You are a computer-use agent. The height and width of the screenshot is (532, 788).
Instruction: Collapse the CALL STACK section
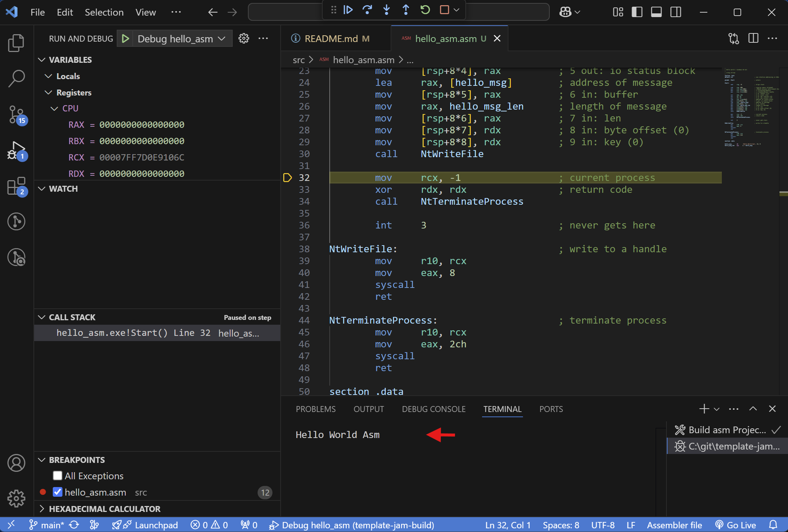(x=42, y=317)
